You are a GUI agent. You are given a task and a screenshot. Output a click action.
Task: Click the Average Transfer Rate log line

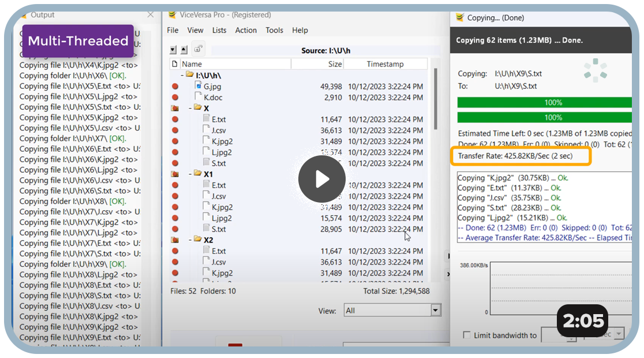click(544, 237)
